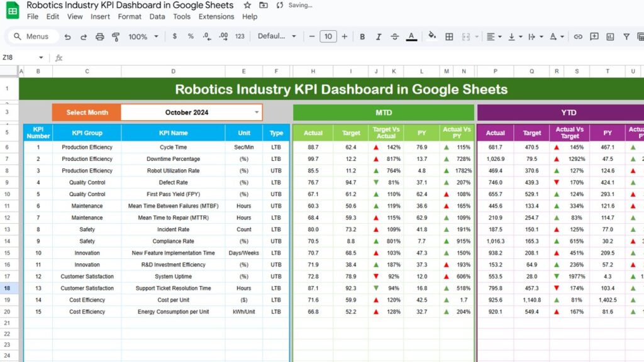This screenshot has width=644, height=362.
Task: Apply currency format with dollar icon
Action: [x=175, y=36]
